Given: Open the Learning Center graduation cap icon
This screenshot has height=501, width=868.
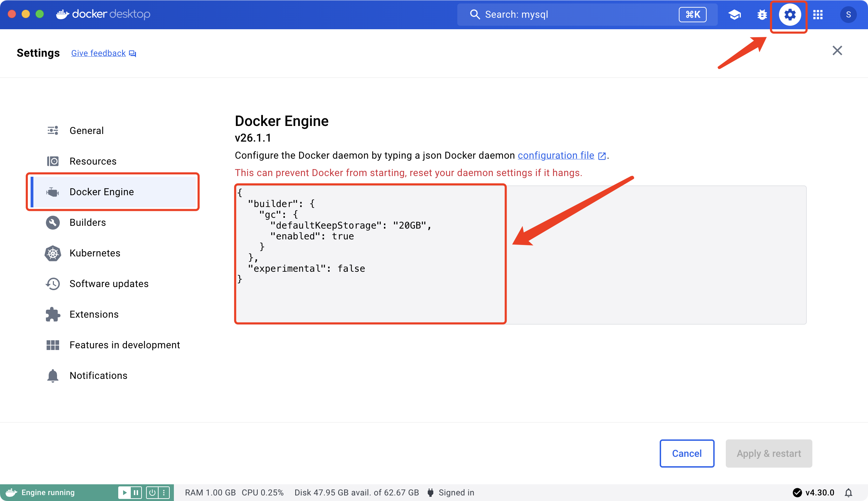Looking at the screenshot, I should coord(734,15).
